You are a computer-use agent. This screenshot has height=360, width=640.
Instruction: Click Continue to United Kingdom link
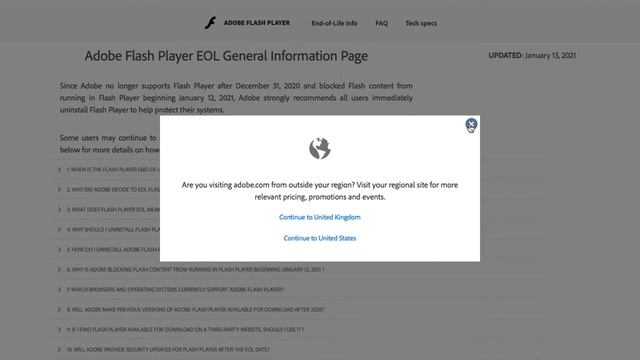[320, 217]
